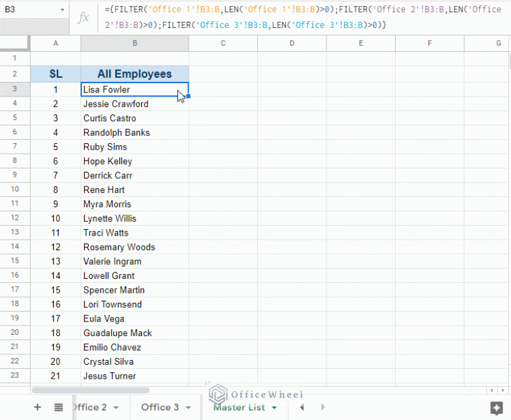The height and width of the screenshot is (420, 511).
Task: Click the All Employees header cell
Action: 134,74
